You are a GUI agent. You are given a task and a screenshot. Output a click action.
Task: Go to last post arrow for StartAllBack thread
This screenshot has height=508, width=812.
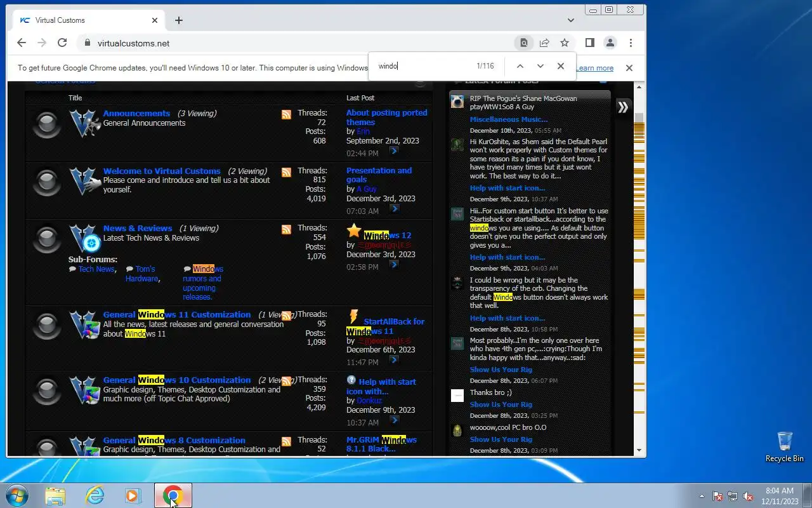[394, 359]
